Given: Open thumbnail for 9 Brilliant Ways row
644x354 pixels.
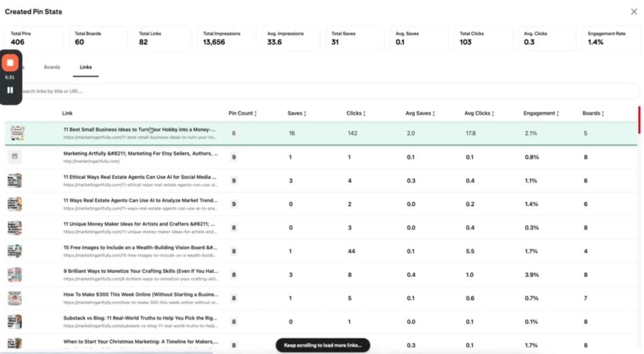Looking at the screenshot, I should point(15,275).
